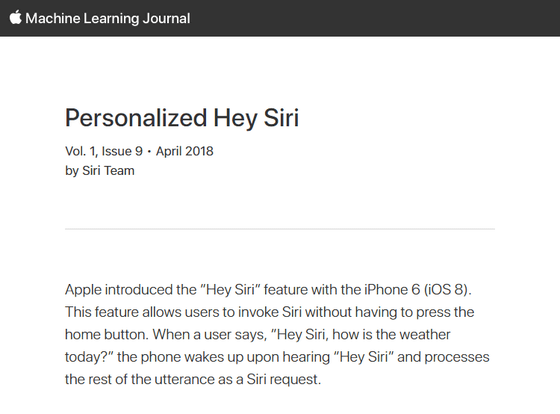Open the Machine Learning Journal home link

pos(100,18)
